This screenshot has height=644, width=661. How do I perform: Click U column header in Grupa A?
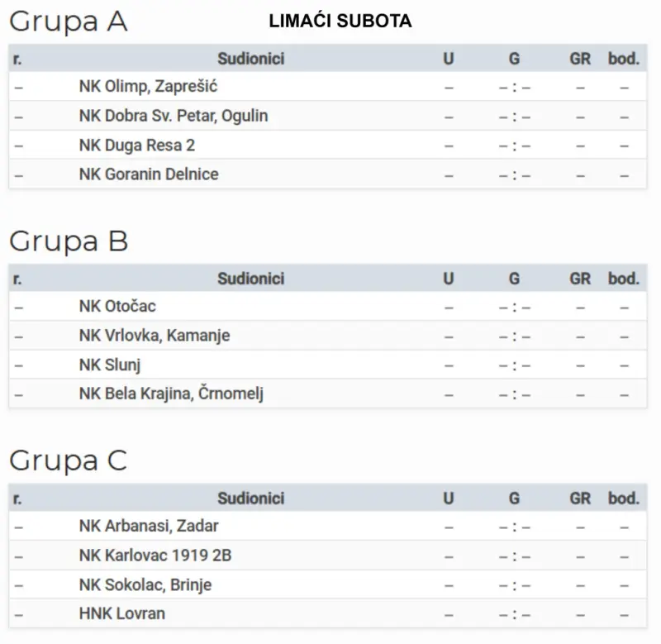pyautogui.click(x=449, y=59)
